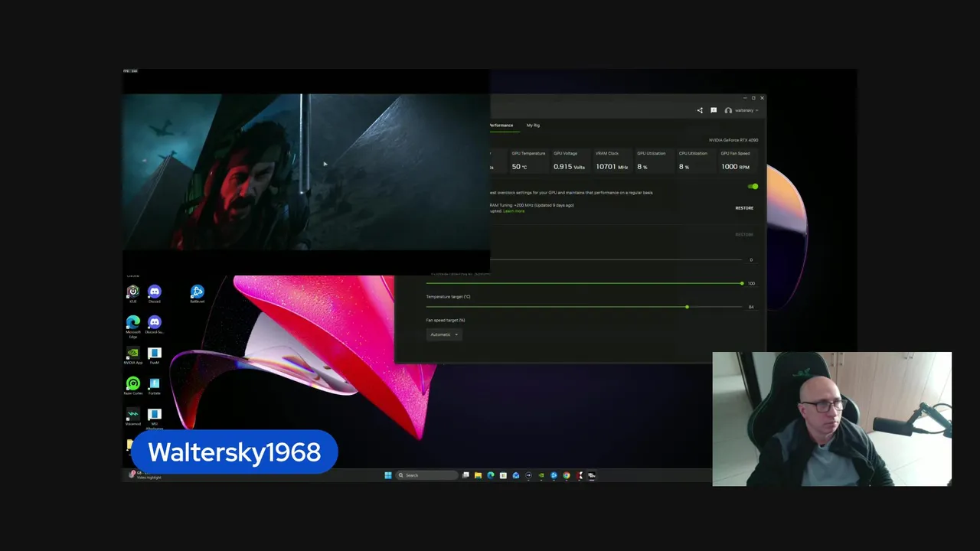Click the upper RESTORE button
The height and width of the screenshot is (551, 980).
click(744, 208)
